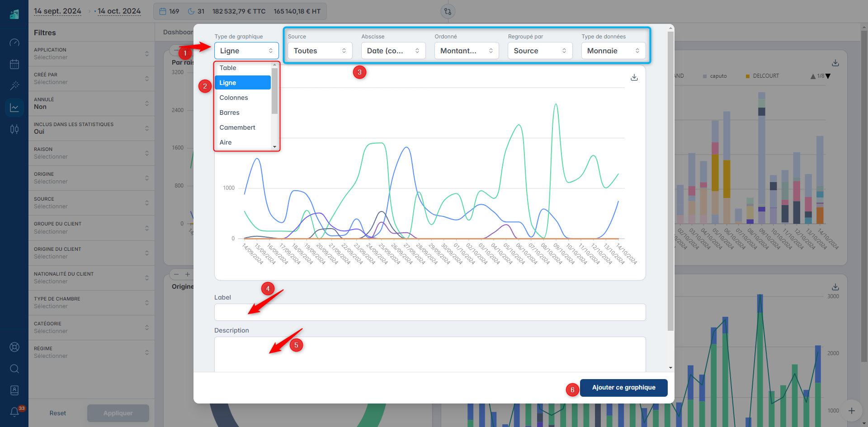
Task: Expand the Groupe du client filter
Action: (x=91, y=228)
